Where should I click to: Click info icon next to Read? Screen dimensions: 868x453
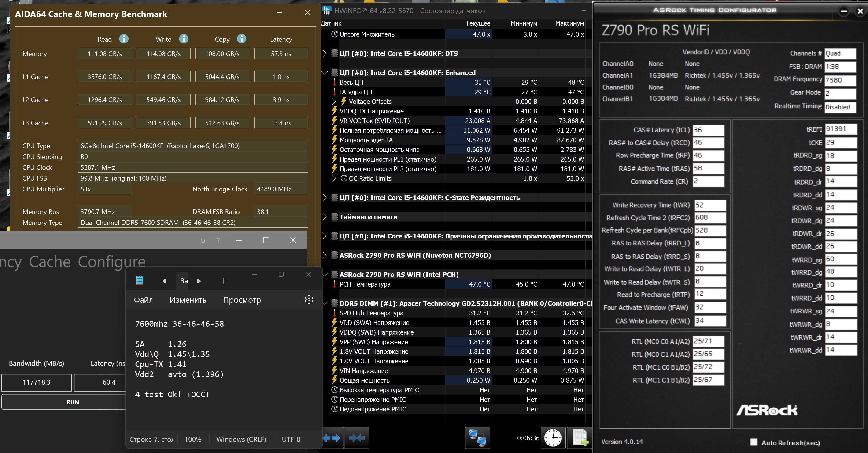pos(124,39)
